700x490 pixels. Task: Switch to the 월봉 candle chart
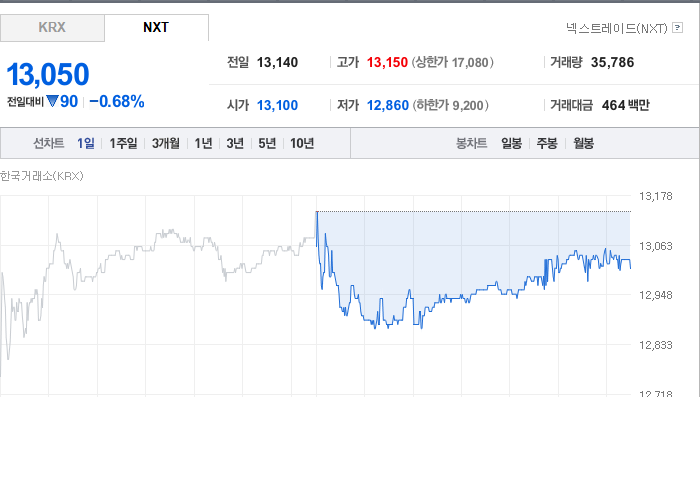pyautogui.click(x=583, y=143)
